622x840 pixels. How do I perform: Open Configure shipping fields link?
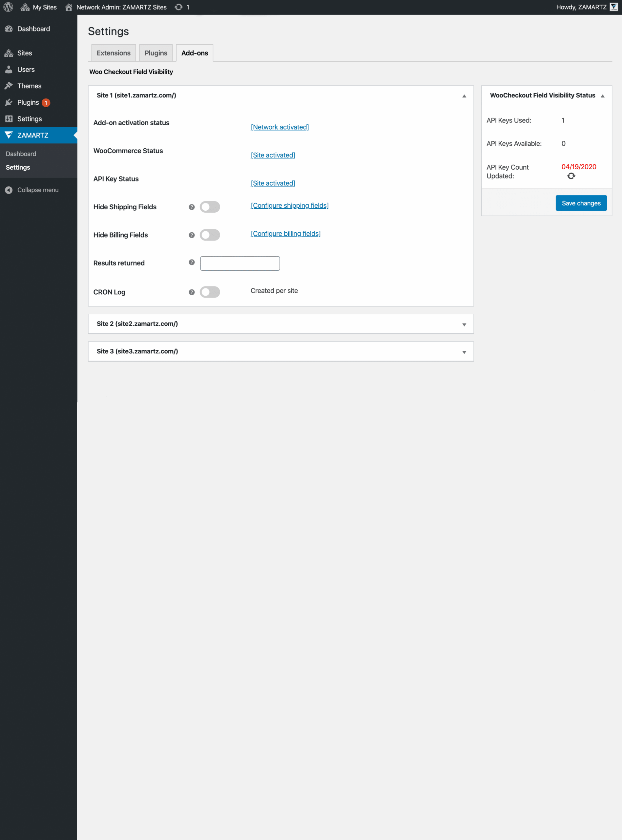[290, 205]
